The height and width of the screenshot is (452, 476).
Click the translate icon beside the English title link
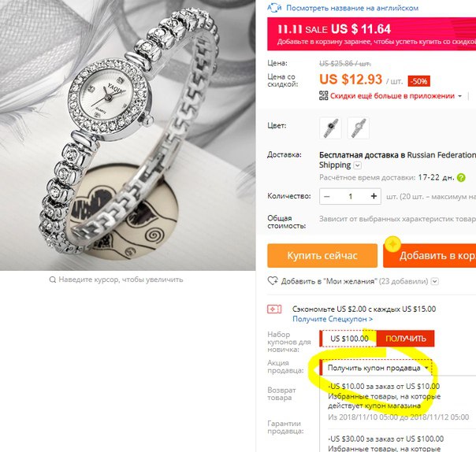tap(274, 8)
